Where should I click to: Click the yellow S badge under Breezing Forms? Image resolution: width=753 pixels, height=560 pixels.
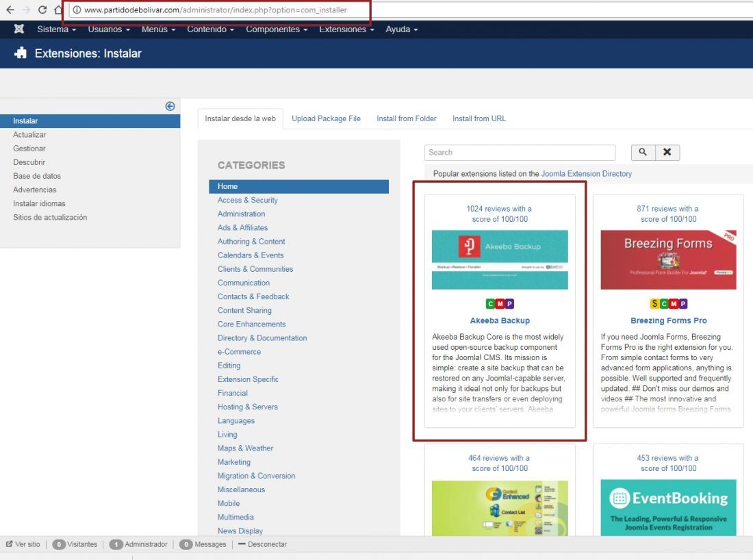pyautogui.click(x=654, y=303)
